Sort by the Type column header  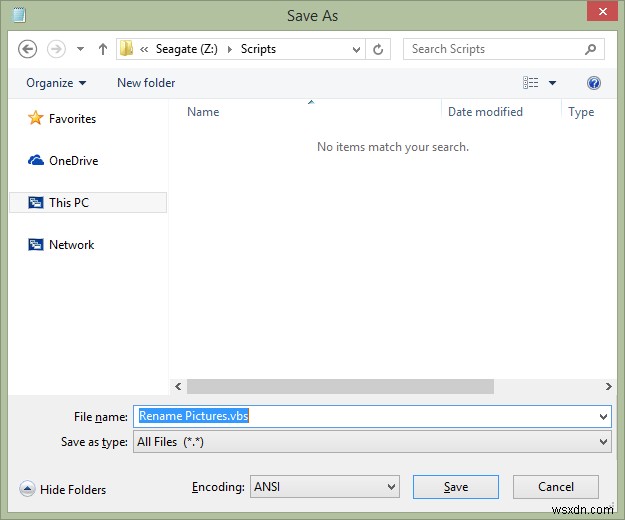pyautogui.click(x=581, y=112)
